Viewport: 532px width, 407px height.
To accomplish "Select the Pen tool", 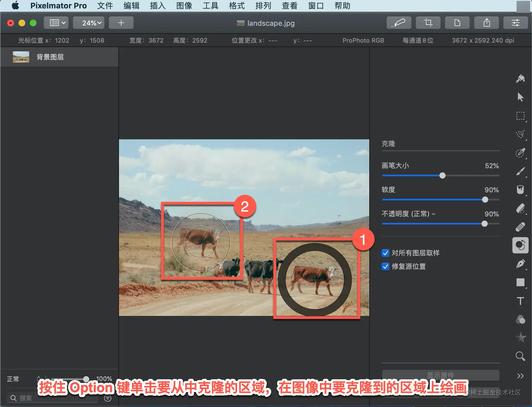I will coord(520,264).
